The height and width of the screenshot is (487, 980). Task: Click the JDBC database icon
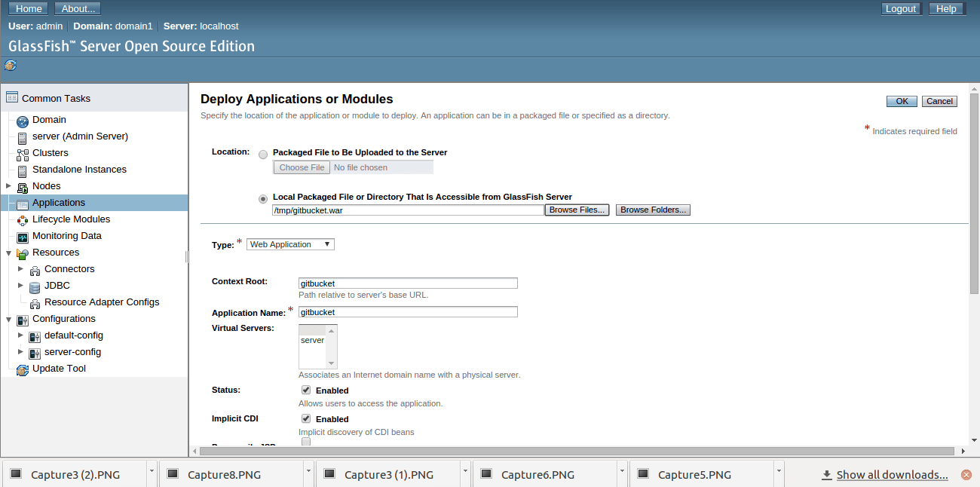tap(35, 286)
